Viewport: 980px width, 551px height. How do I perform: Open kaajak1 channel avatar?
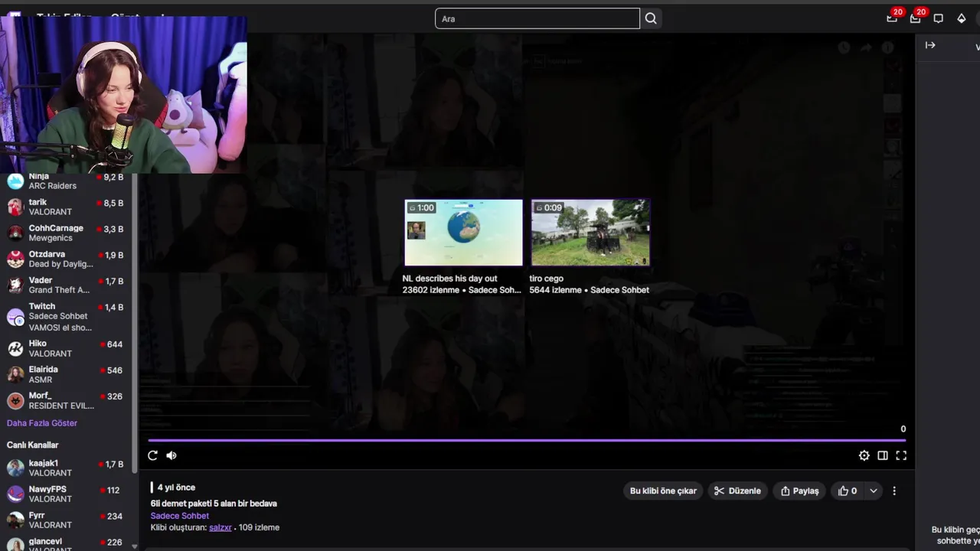[15, 468]
